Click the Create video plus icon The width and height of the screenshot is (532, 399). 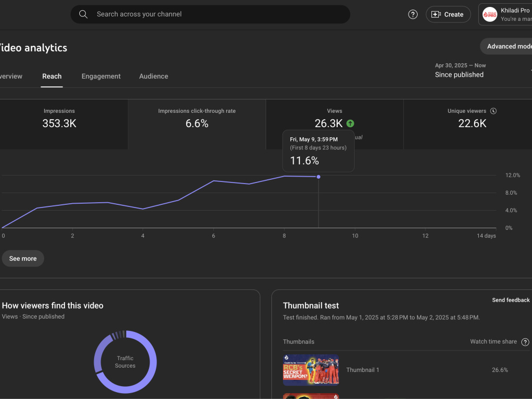tap(436, 14)
